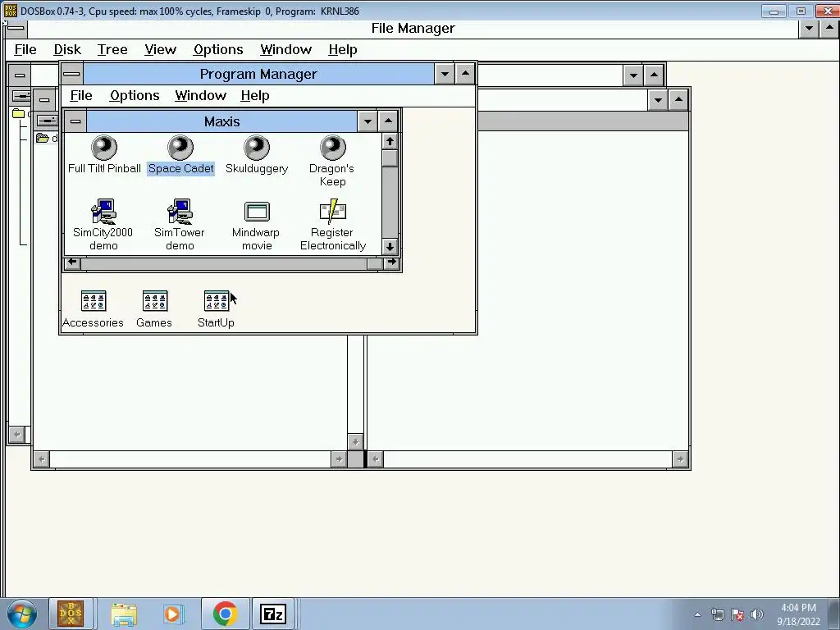Minimize the Maxis group window
This screenshot has width=840, height=630.
point(367,121)
